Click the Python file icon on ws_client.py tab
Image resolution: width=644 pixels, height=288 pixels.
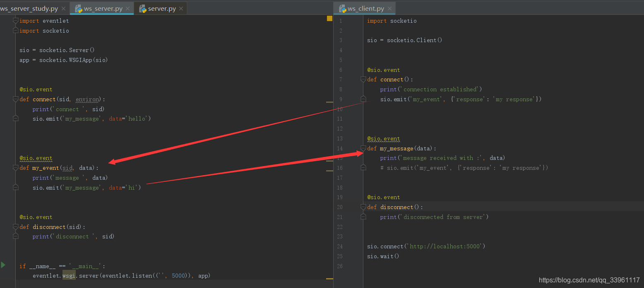click(342, 9)
